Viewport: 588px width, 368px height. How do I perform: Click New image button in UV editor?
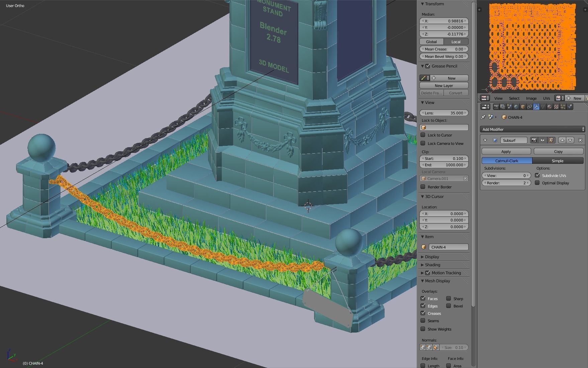coord(575,98)
